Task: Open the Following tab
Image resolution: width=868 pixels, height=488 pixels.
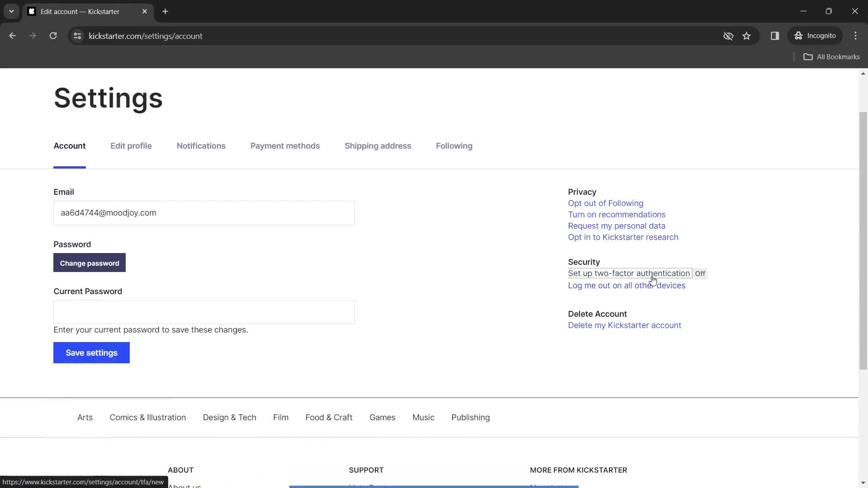Action: [454, 146]
